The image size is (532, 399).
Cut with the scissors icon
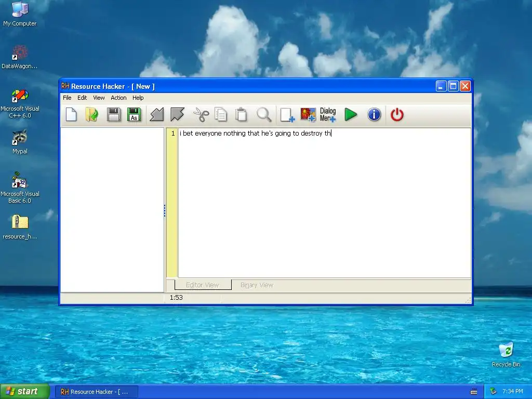pos(201,115)
